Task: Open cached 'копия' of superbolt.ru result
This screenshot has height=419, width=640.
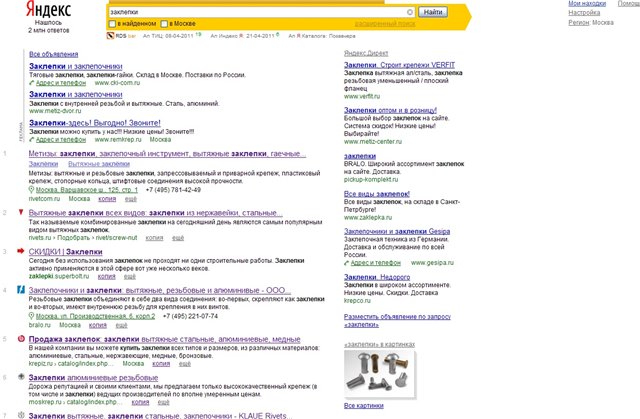Action: [x=107, y=277]
